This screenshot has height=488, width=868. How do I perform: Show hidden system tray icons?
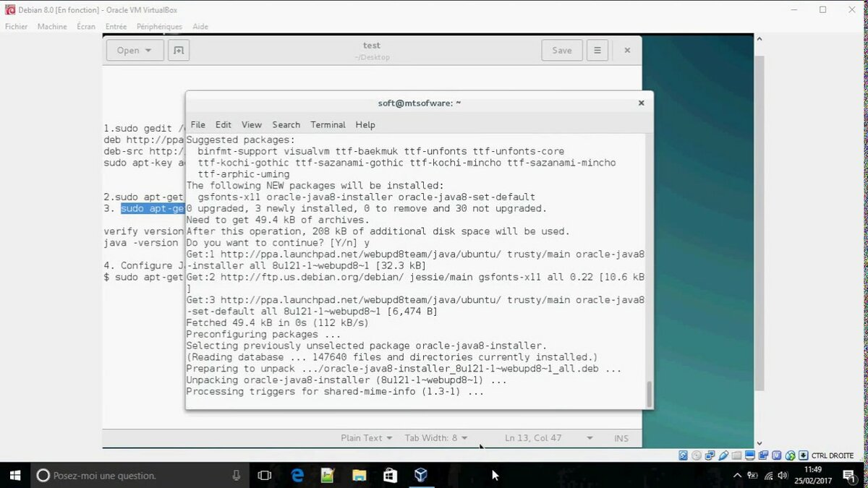[x=737, y=476]
